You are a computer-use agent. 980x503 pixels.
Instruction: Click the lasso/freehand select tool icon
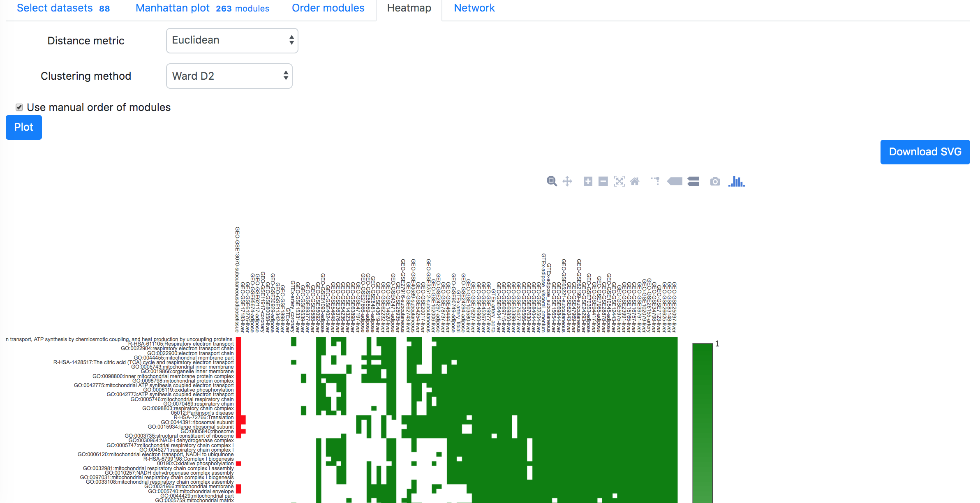655,181
